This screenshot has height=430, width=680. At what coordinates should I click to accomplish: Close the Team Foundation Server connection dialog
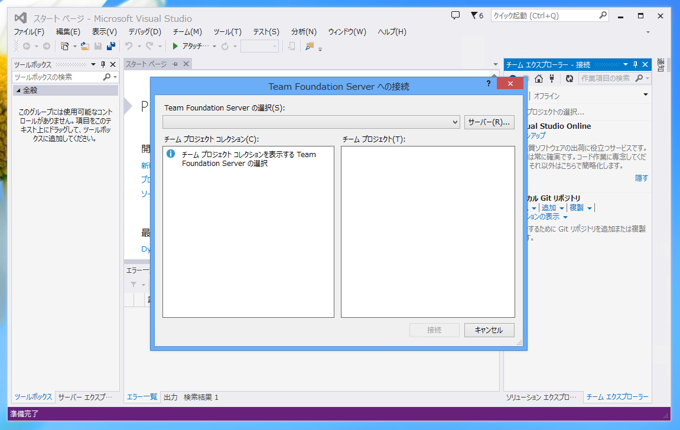tap(510, 83)
